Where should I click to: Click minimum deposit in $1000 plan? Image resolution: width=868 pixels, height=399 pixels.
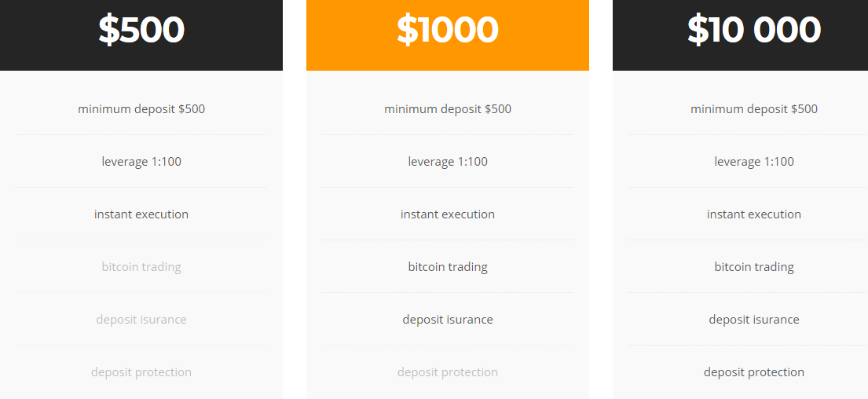pos(447,109)
